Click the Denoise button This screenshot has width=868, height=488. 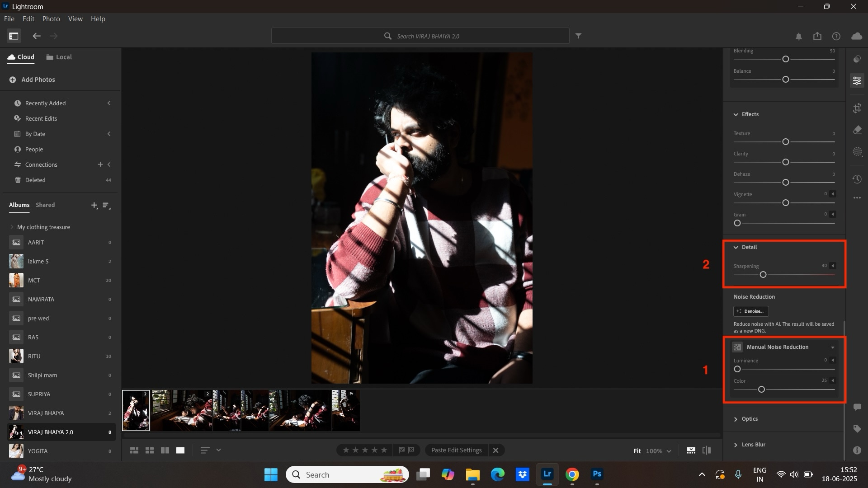coord(751,311)
